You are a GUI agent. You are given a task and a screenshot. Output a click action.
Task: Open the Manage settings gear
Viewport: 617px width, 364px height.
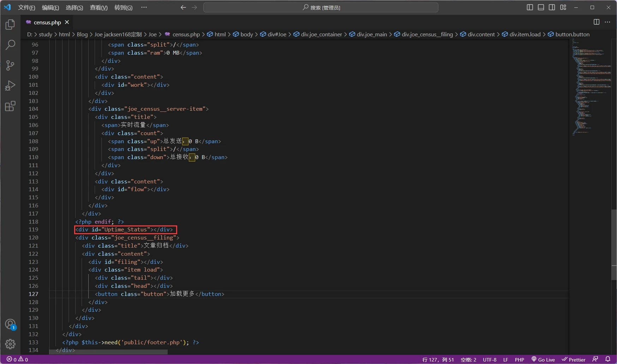10,344
